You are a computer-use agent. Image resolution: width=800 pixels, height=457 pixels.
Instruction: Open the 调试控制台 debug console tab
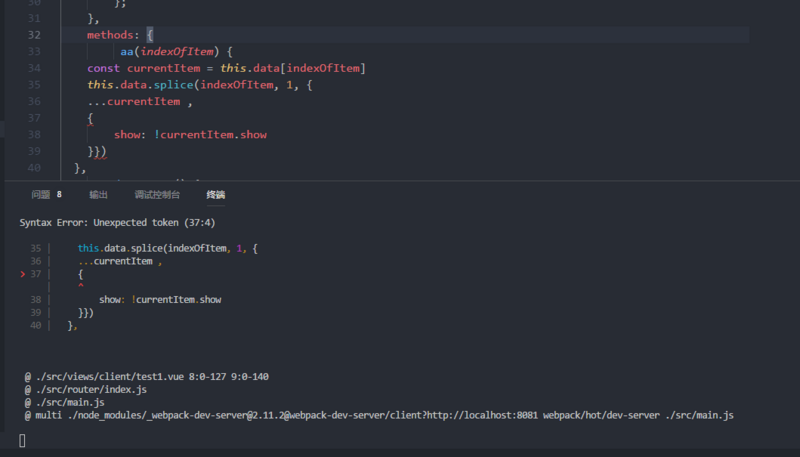coord(157,195)
